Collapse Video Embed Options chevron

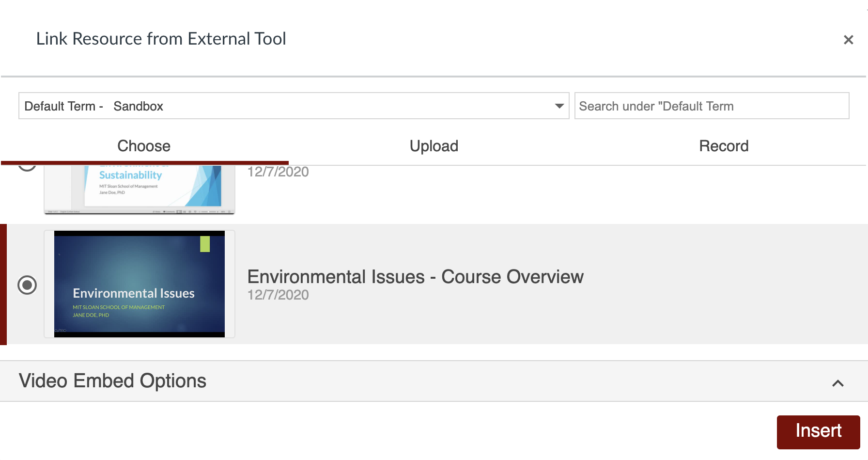[838, 383]
